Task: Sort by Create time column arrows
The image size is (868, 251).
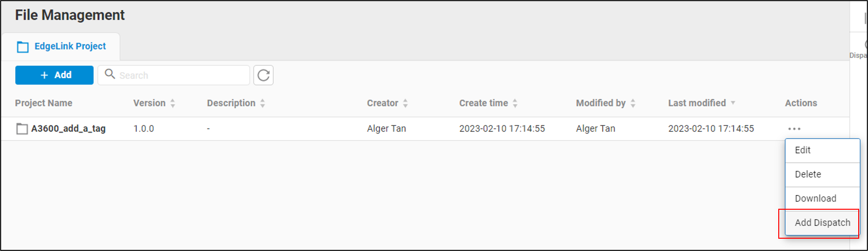Action: coord(515,103)
